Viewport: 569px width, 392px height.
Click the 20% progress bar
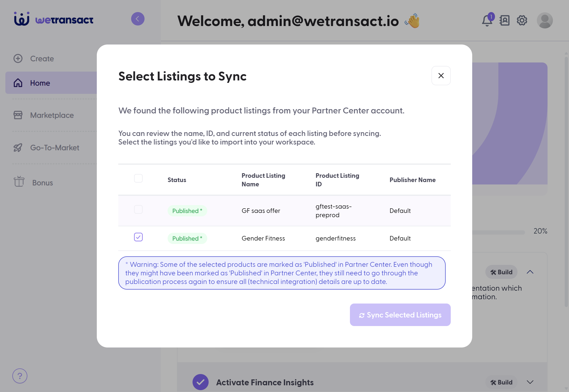[498, 232]
